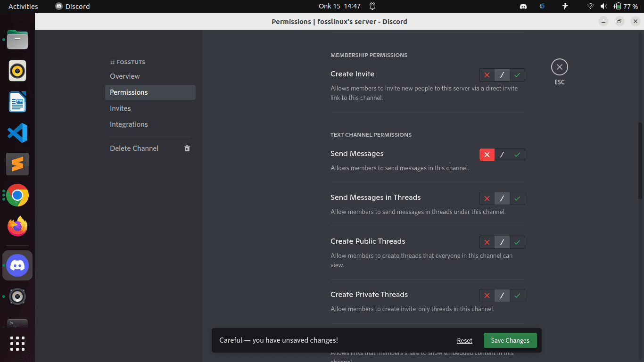Click the Create Invite description text
644x362 pixels.
tap(424, 93)
